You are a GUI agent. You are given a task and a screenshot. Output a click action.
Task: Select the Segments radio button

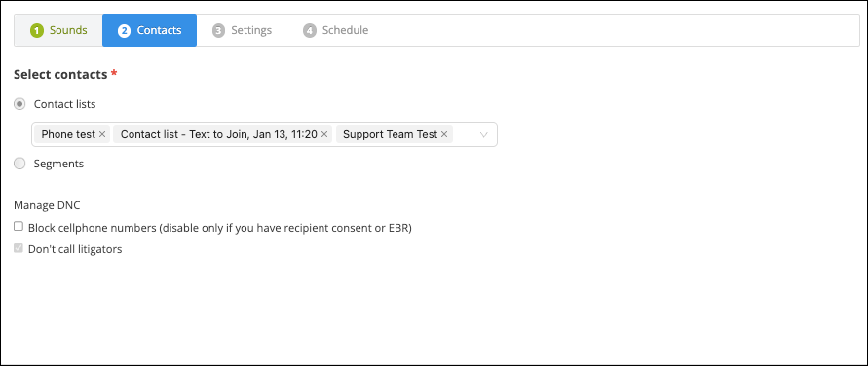point(19,164)
